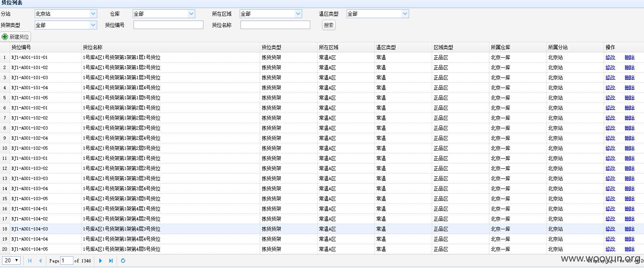
Task: Click 北京站 in BJ1-A001-103-02 row
Action: click(556, 168)
